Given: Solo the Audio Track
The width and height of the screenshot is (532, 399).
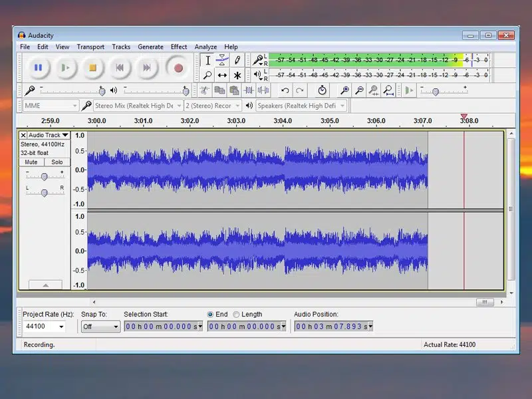Looking at the screenshot, I should tap(57, 162).
